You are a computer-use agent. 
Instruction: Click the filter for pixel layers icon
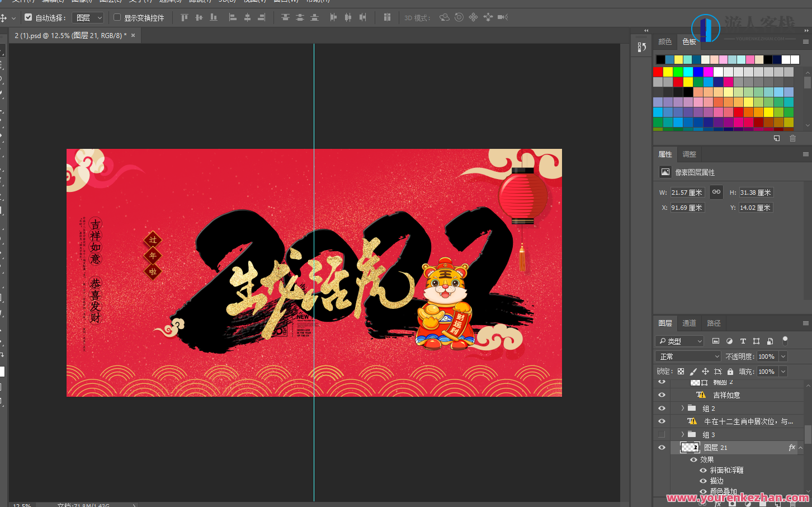coord(716,341)
